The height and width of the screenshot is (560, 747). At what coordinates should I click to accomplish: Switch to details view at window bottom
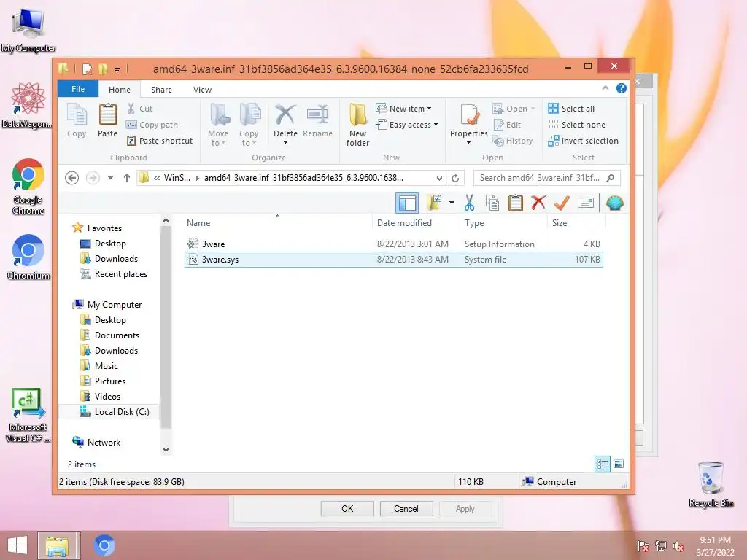(603, 464)
